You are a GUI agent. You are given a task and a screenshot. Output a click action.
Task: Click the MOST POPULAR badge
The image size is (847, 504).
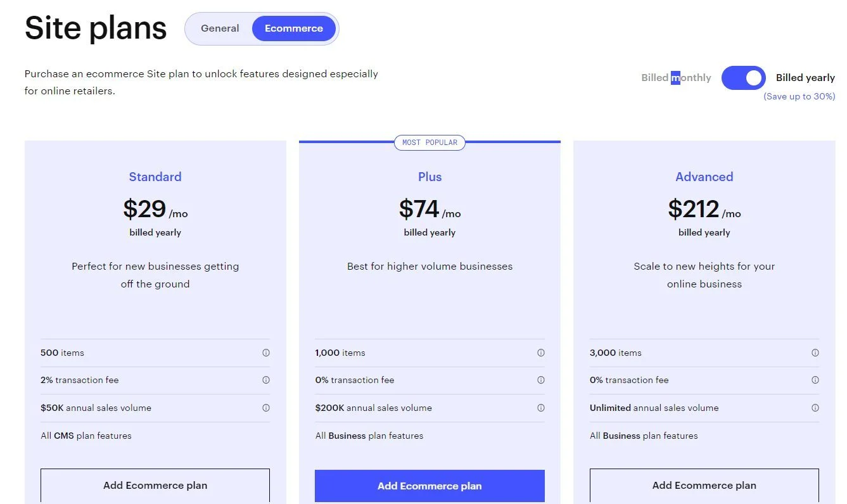(x=430, y=142)
